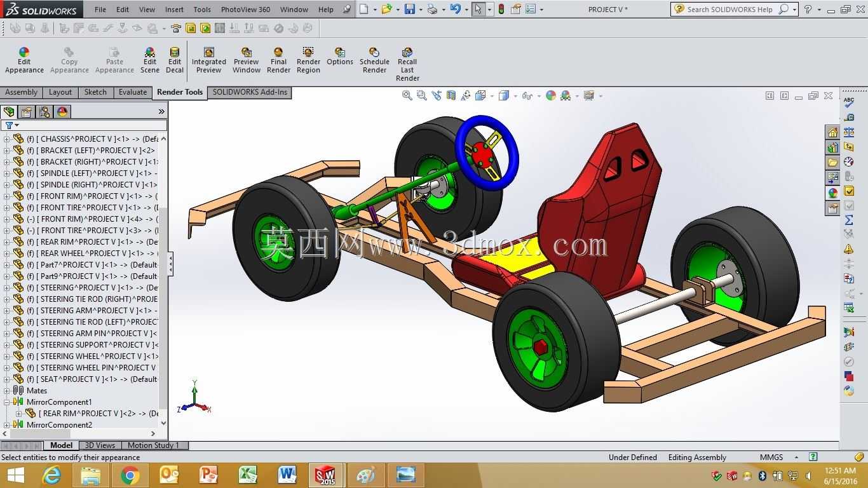Viewport: 868px width, 488px height.
Task: Choose the Render Region tool
Action: point(308,60)
